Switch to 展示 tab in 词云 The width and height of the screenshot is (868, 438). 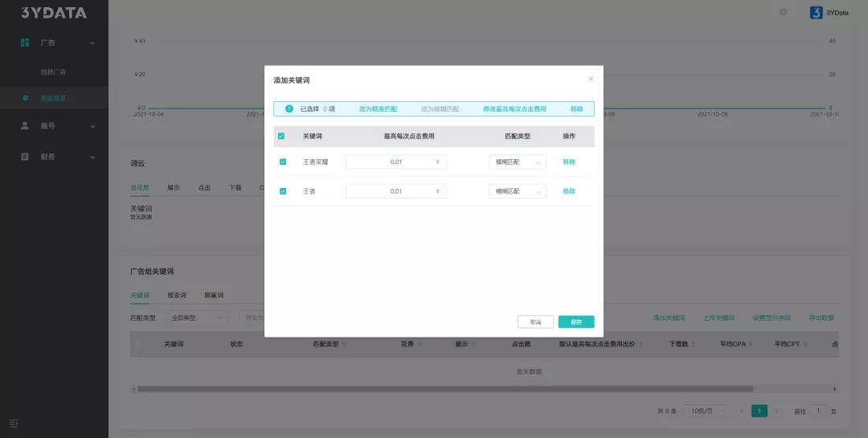pos(174,188)
